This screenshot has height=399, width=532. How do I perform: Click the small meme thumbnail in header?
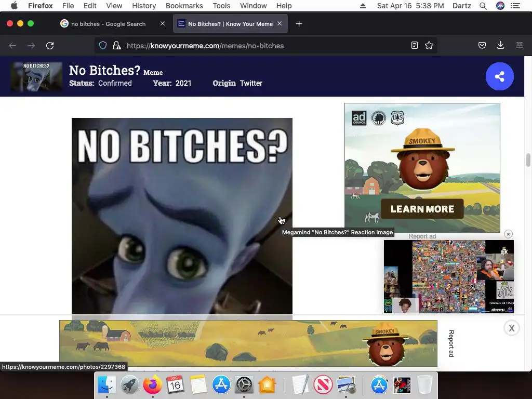click(36, 77)
